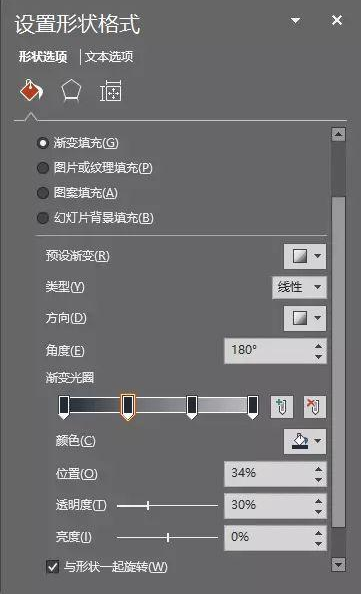This screenshot has width=363, height=594.
Task: Select the last gradient stop marker
Action: coord(253,407)
